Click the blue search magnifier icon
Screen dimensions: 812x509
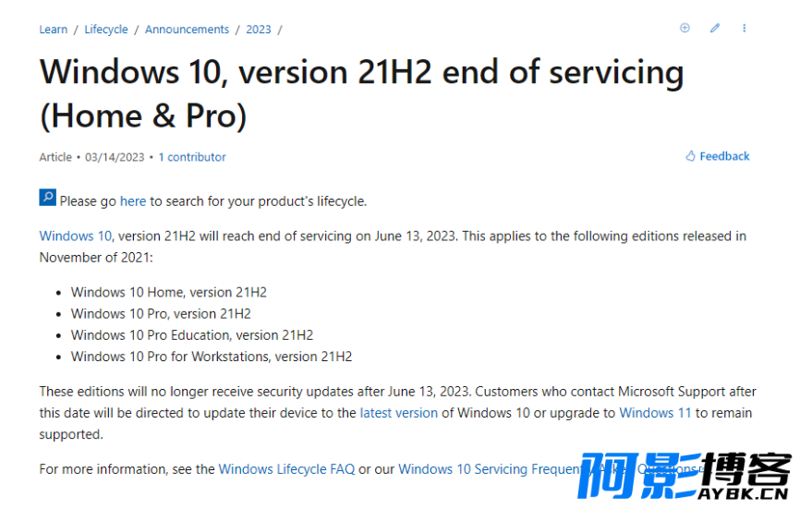(48, 198)
